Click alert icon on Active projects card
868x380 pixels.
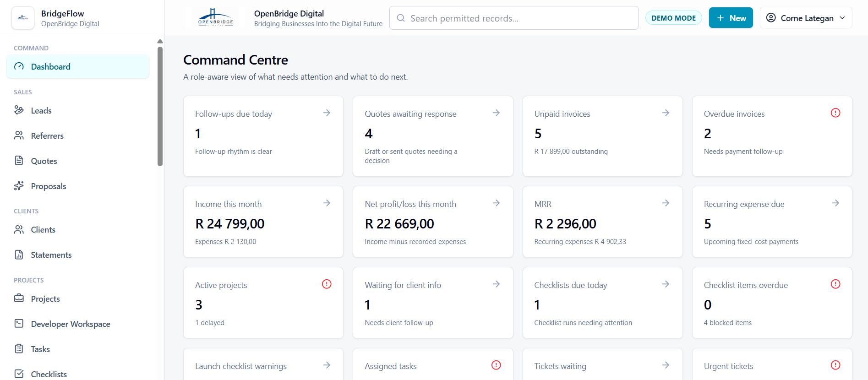click(x=327, y=284)
